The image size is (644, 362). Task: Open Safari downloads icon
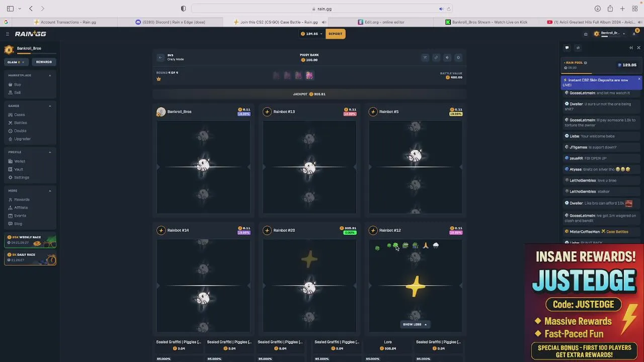[x=597, y=9]
